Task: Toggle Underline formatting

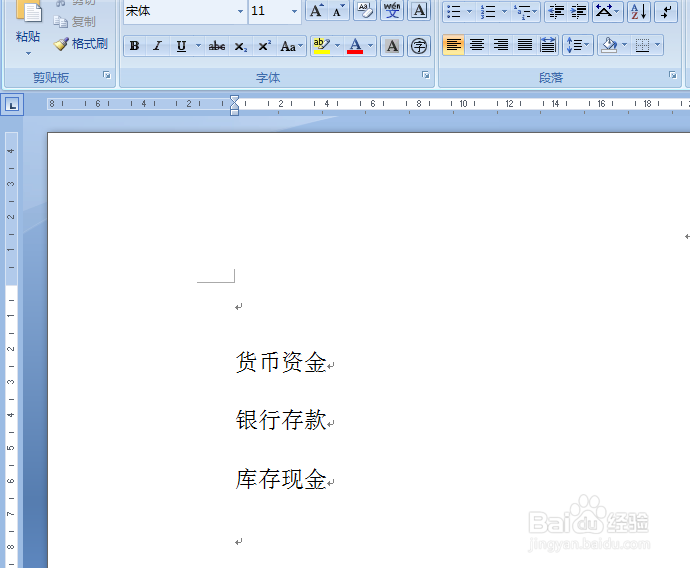Action: tap(181, 46)
